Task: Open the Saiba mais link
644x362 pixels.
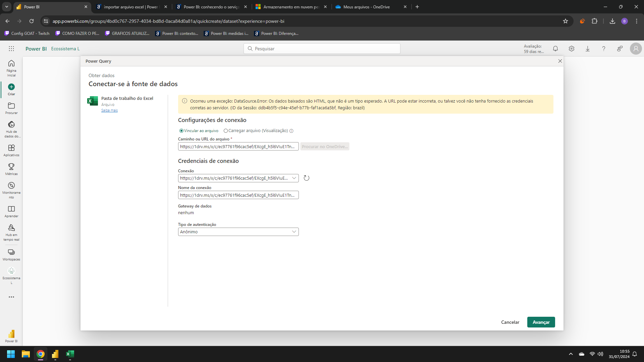Action: [x=109, y=110]
